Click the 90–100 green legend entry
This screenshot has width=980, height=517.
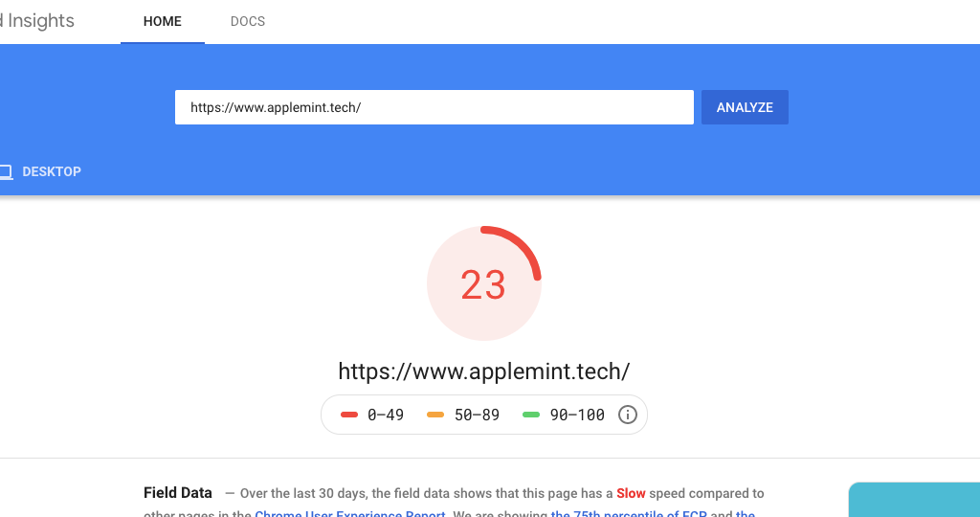[563, 415]
